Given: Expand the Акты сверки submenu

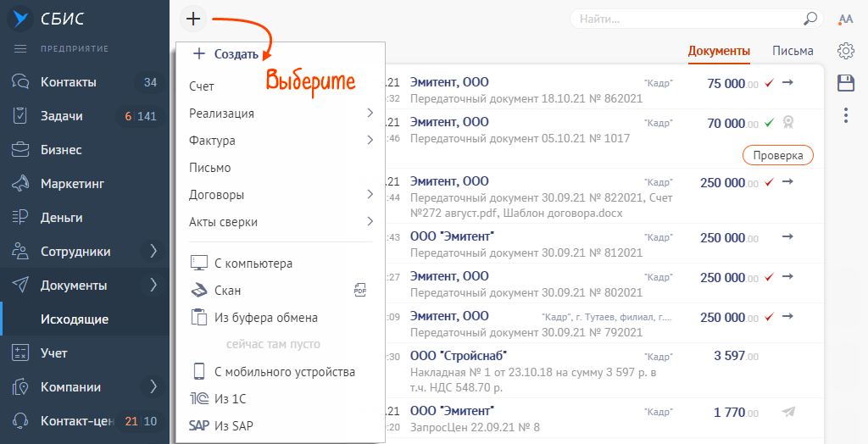Looking at the screenshot, I should coord(370,222).
